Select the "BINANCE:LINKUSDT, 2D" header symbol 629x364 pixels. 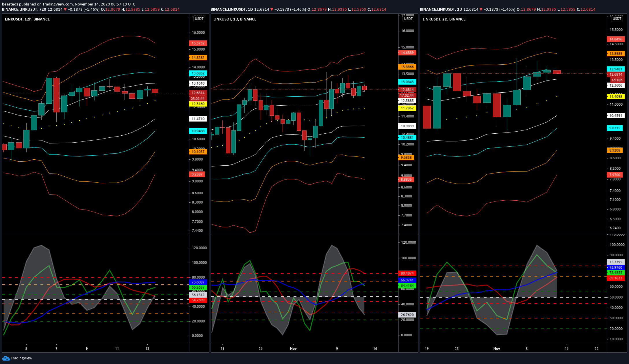[x=441, y=10]
